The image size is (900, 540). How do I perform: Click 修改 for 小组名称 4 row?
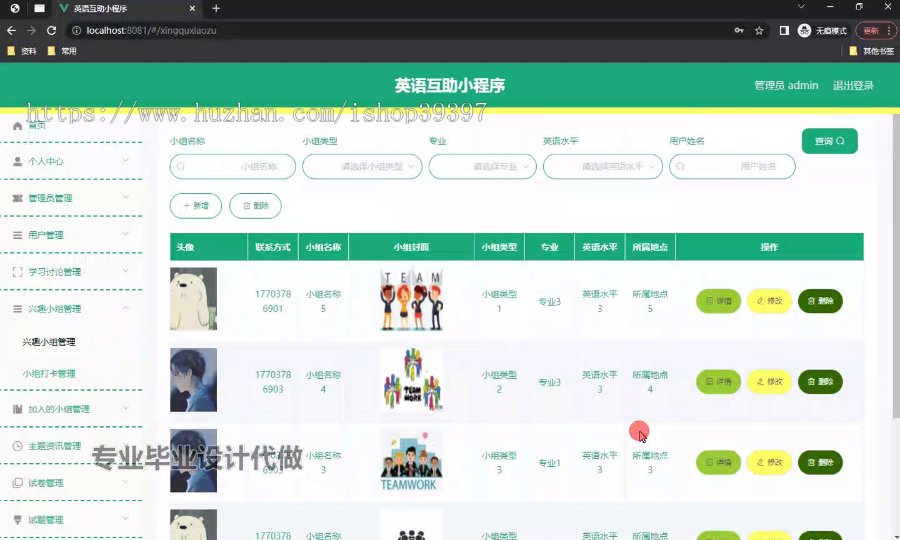pyautogui.click(x=769, y=382)
